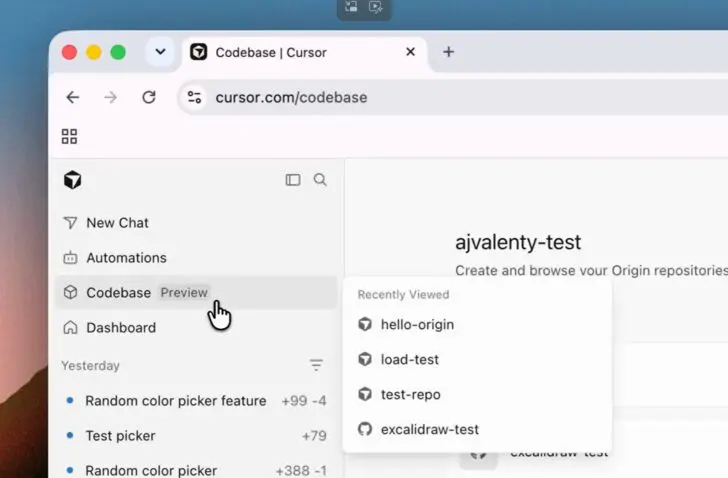Image resolution: width=728 pixels, height=478 pixels.
Task: Click the Cursor logo in the sidebar
Action: point(72,180)
